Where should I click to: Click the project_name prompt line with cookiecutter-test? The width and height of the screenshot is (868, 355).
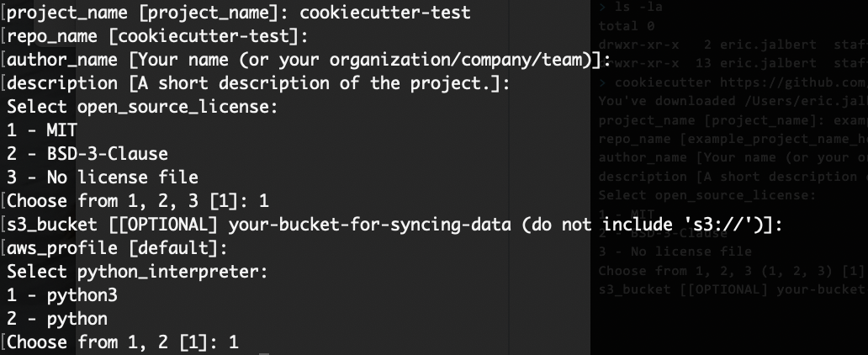coord(237,13)
